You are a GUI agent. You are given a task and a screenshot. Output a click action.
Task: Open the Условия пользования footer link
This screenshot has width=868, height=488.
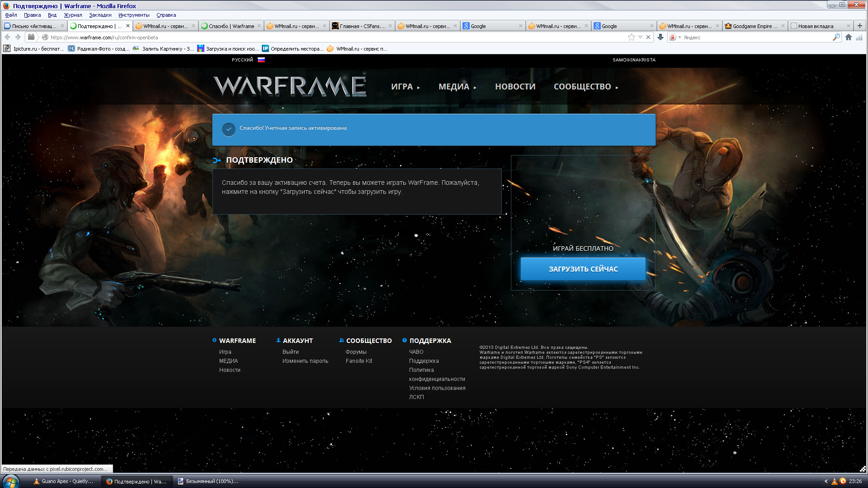click(x=437, y=388)
